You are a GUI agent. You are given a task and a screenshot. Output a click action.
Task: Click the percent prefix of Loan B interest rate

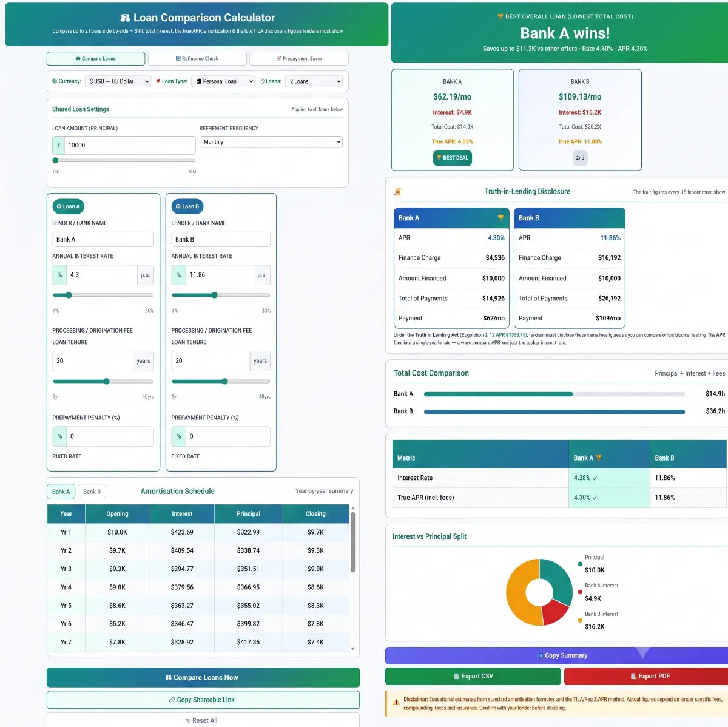click(x=178, y=275)
